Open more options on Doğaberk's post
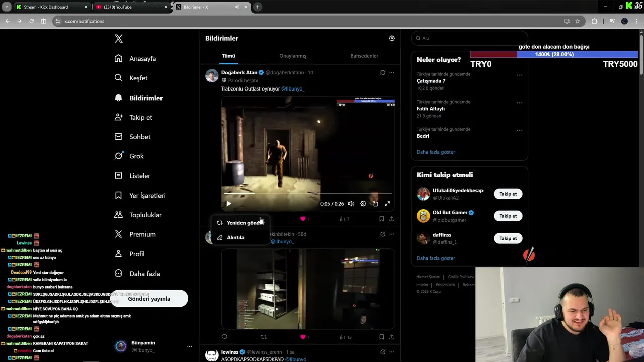This screenshot has width=644, height=362. (392, 72)
